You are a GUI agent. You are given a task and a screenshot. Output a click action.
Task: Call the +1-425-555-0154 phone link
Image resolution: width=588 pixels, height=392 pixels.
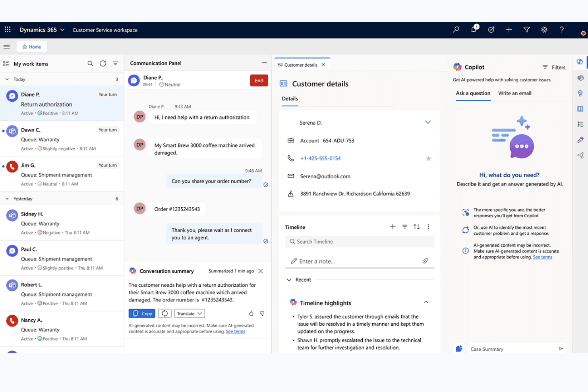(x=321, y=158)
